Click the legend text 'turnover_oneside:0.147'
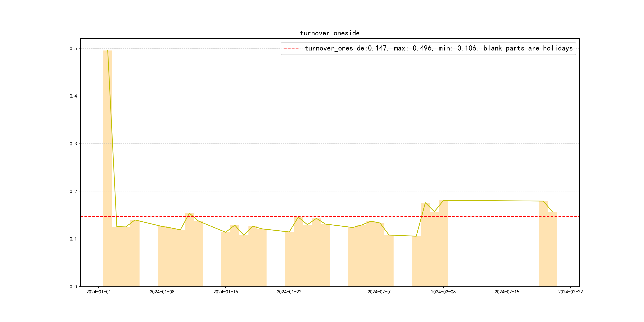644x322 pixels. [x=346, y=48]
